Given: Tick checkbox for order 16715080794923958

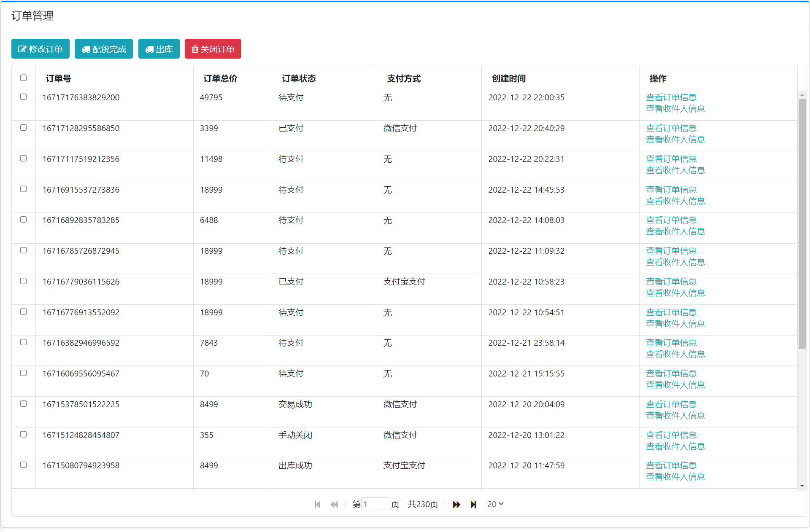Looking at the screenshot, I should pyautogui.click(x=24, y=465).
